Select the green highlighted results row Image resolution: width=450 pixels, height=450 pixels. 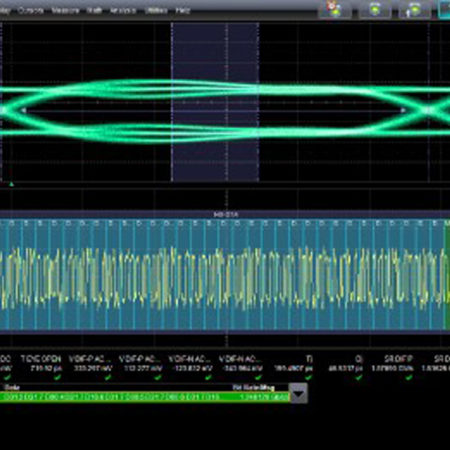point(144,397)
